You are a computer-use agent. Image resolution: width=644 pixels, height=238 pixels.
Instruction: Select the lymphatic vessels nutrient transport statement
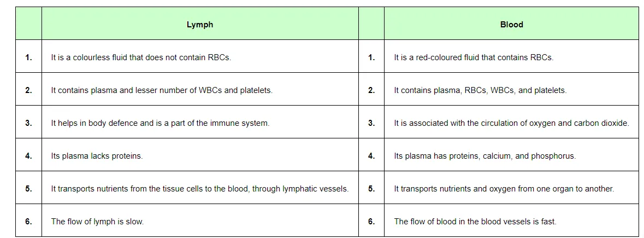point(200,189)
